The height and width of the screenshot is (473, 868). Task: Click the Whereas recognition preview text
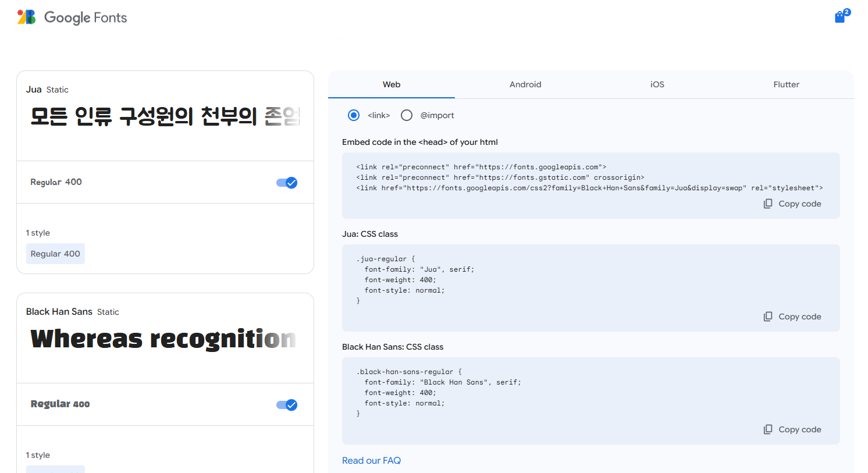(163, 339)
